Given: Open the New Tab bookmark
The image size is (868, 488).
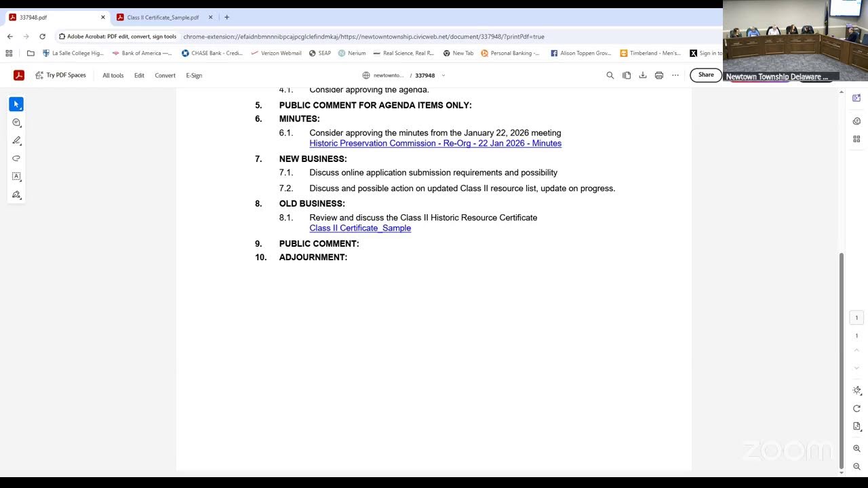Looking at the screenshot, I should (x=458, y=53).
